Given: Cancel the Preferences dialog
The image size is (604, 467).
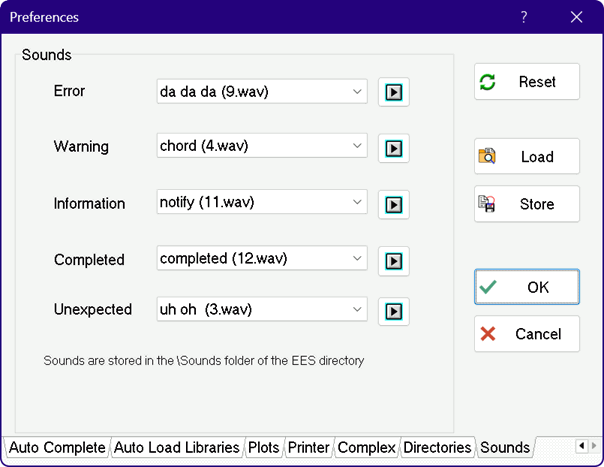Looking at the screenshot, I should point(526,334).
